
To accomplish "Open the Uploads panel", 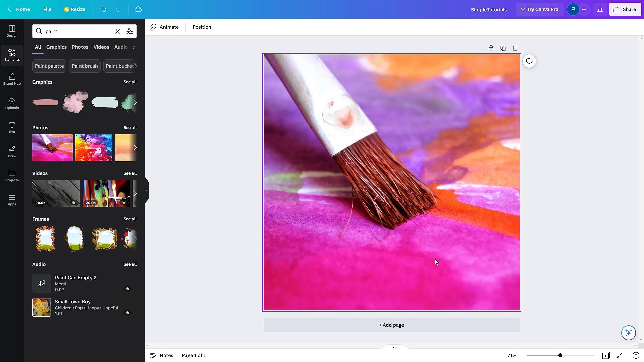I will [x=12, y=103].
